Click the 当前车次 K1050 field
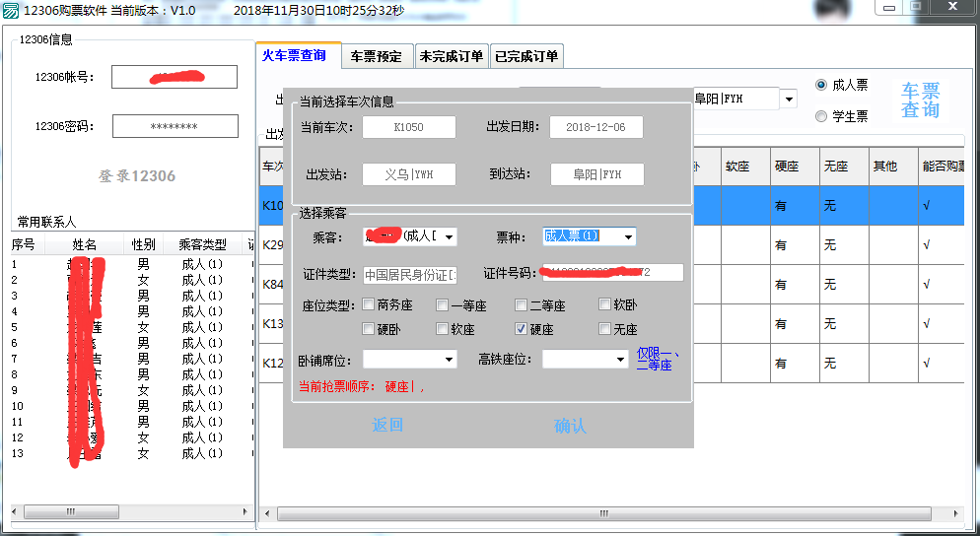Viewport: 980px width, 536px height. 409,127
